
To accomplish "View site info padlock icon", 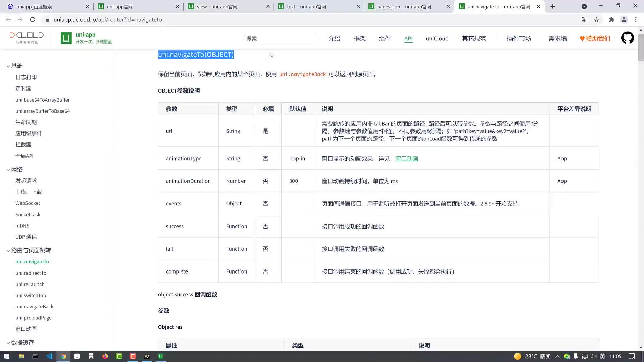I will pos(47,20).
